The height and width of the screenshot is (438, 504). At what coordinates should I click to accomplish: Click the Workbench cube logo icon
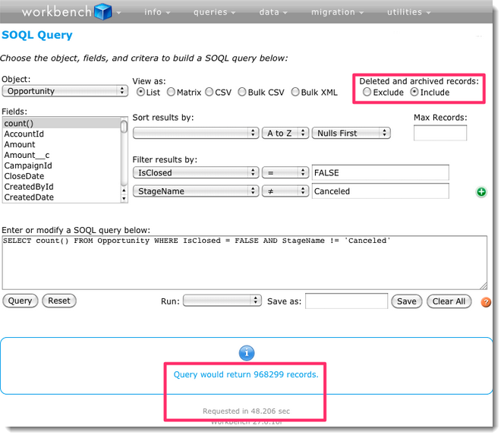click(103, 11)
